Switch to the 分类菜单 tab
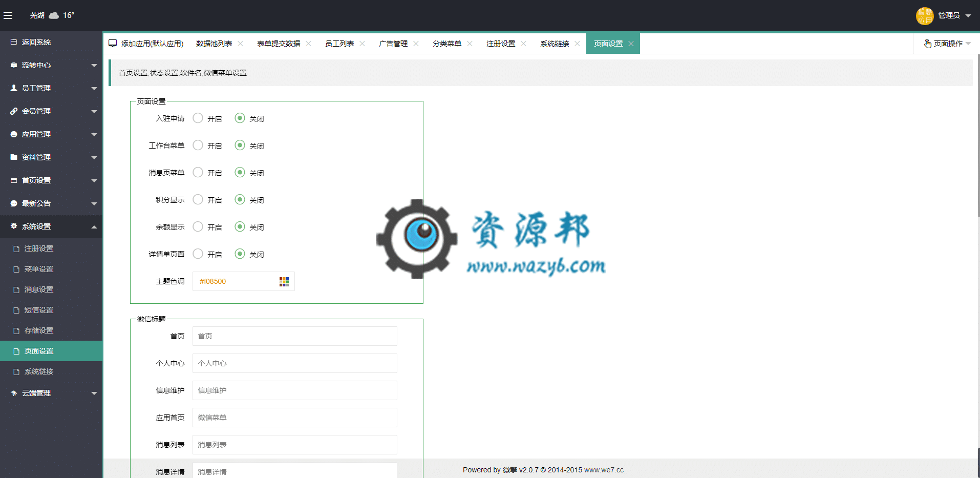This screenshot has width=980, height=478. tap(447, 44)
